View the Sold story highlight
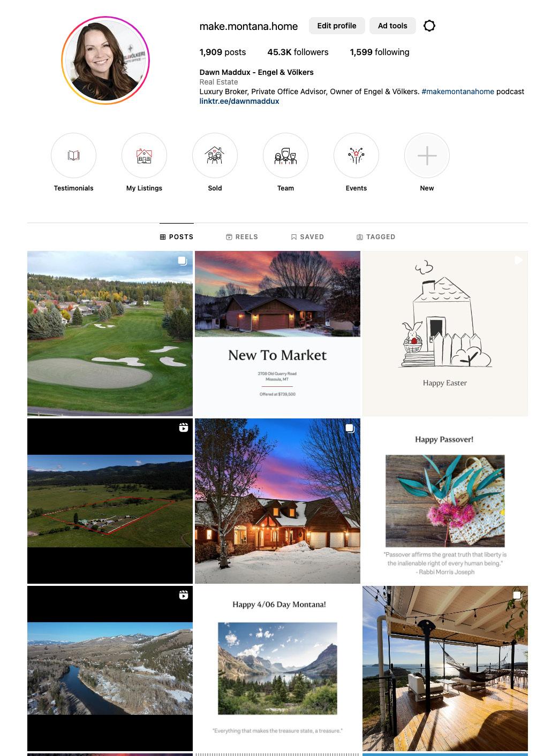The image size is (544, 756). (x=215, y=156)
